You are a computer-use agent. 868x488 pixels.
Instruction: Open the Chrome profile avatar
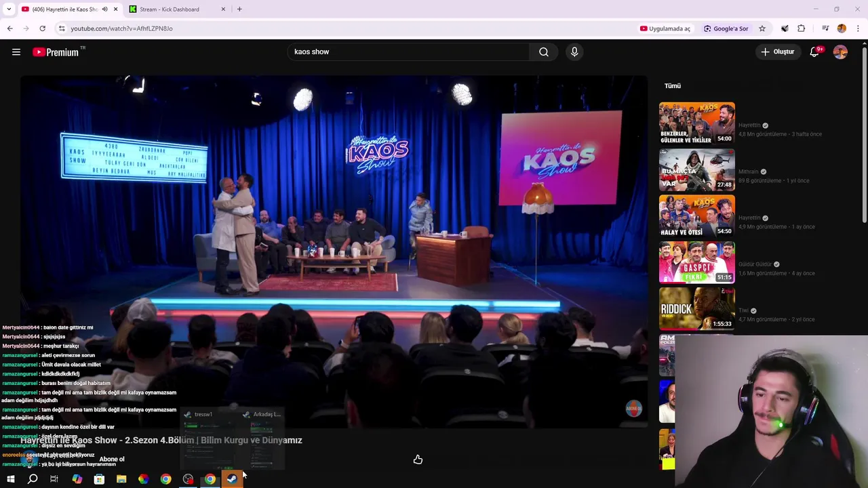[x=842, y=28]
